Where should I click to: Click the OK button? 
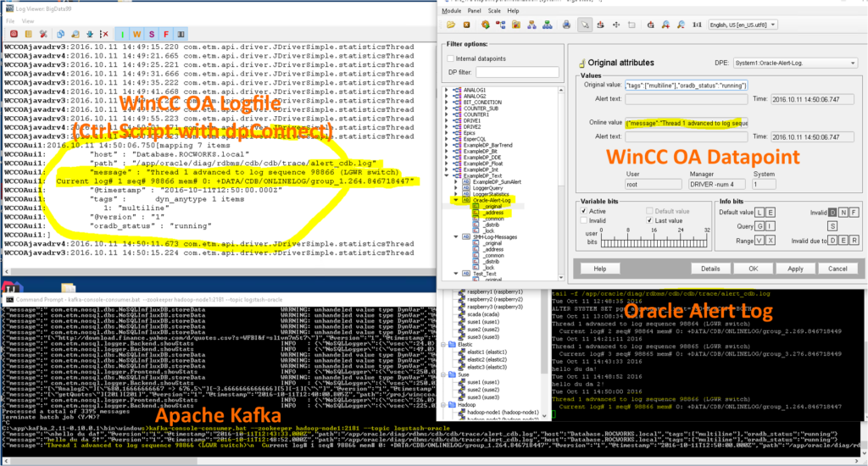click(753, 269)
